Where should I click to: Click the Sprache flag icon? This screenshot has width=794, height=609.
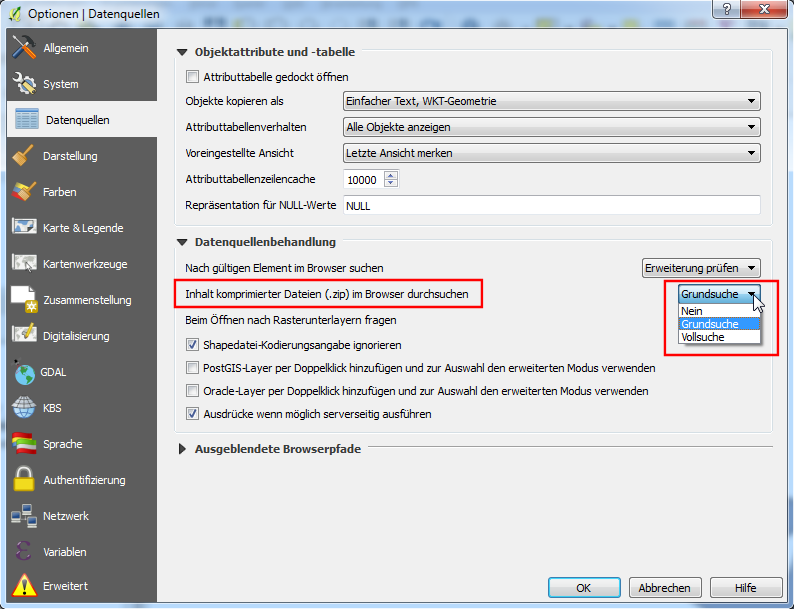click(24, 443)
